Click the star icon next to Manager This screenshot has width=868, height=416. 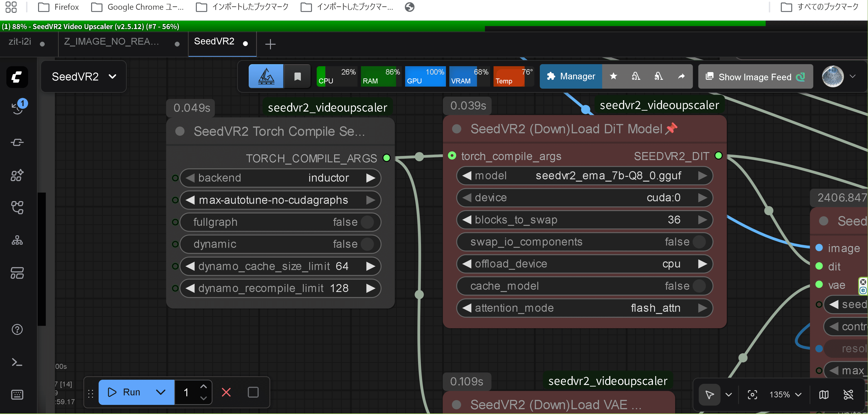613,76
